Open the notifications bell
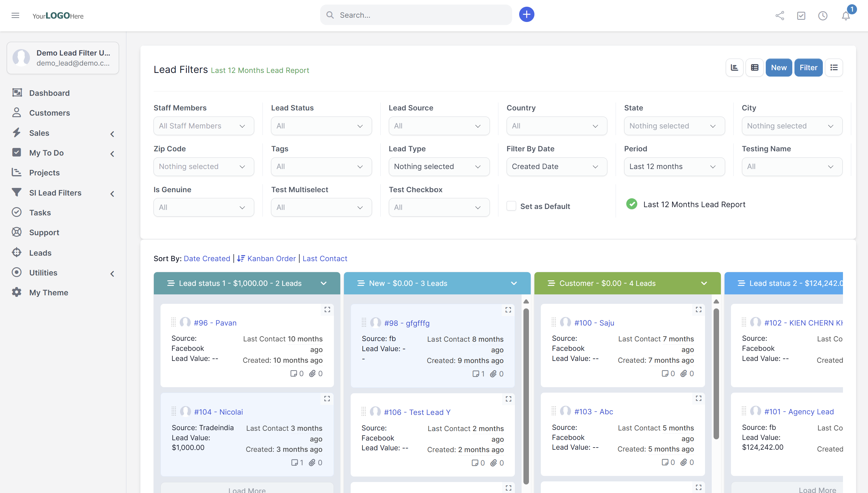 (846, 16)
